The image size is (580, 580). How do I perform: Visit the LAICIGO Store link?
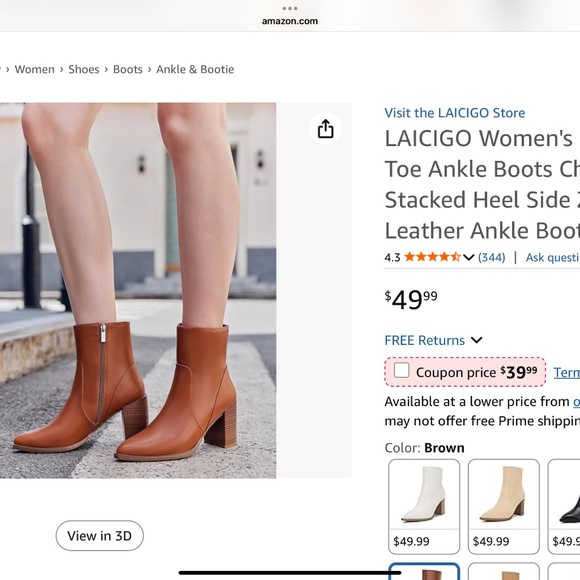pos(455,113)
